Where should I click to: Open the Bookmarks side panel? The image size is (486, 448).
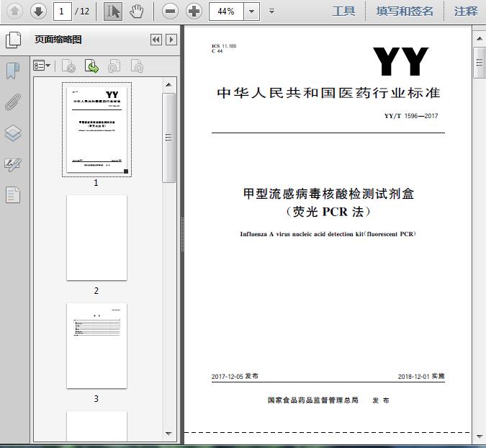pos(12,71)
